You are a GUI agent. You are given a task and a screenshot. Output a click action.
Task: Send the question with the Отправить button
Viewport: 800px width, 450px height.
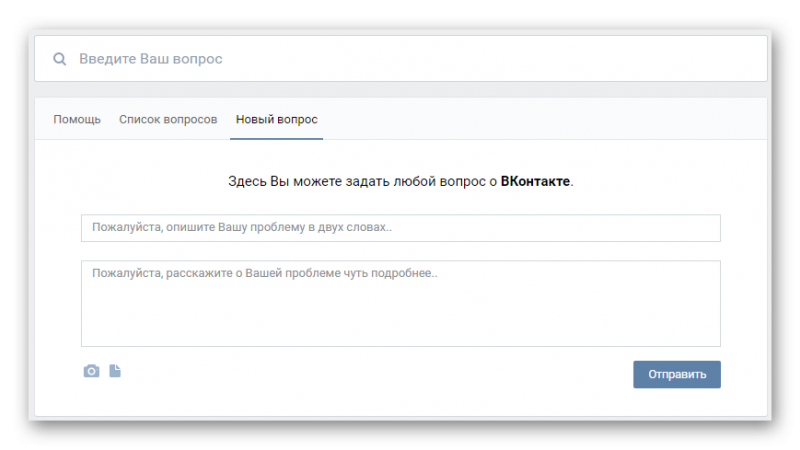677,374
